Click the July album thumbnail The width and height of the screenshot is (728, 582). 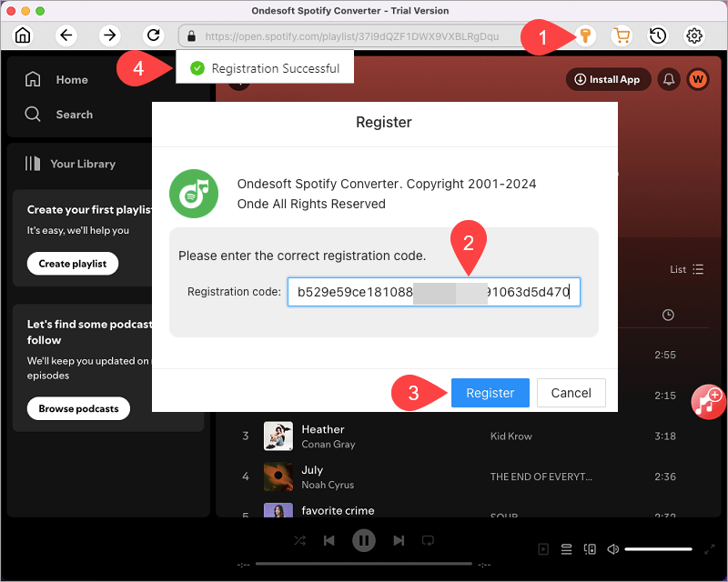(278, 477)
